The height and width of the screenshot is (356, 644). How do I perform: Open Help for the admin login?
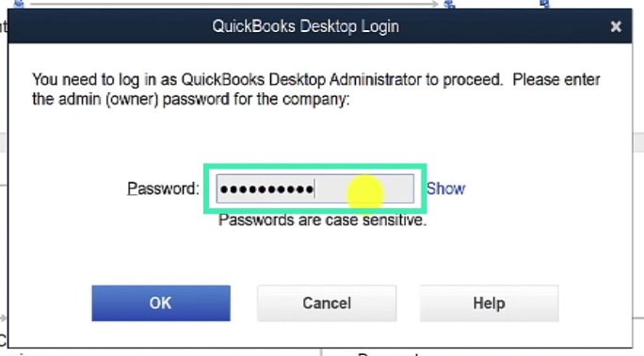(x=489, y=303)
